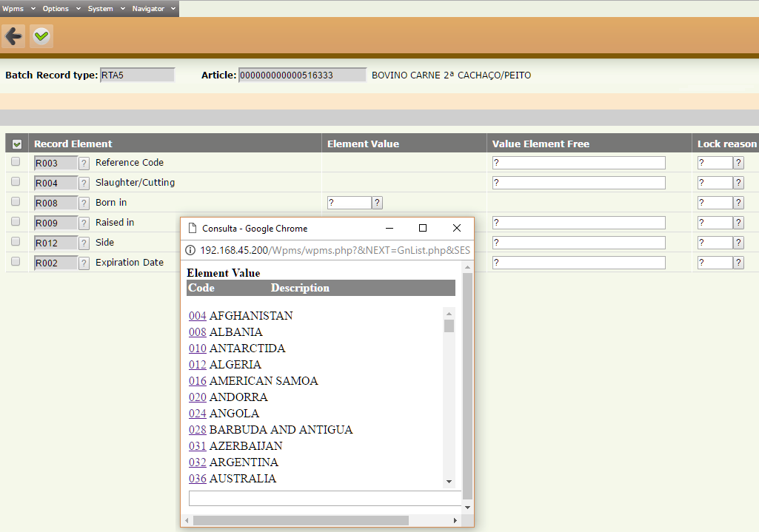Click Value Element Free field for Side
The width and height of the screenshot is (759, 532).
pyautogui.click(x=579, y=243)
